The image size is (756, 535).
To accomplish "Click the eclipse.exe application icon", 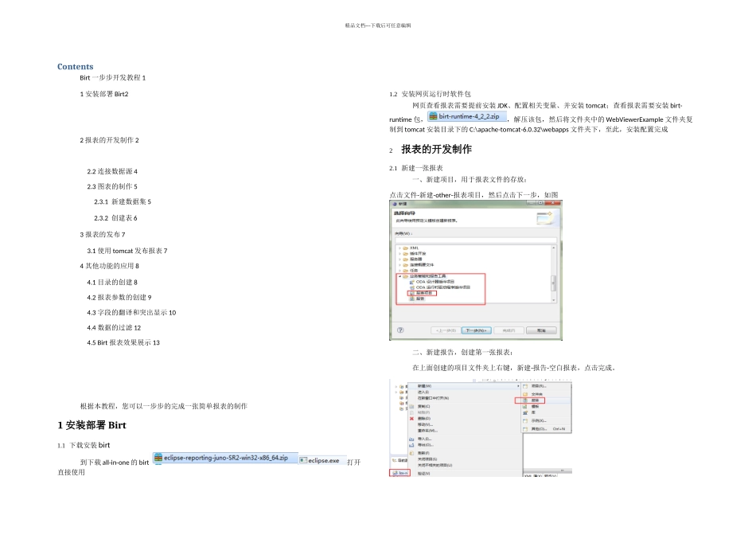I will 303,460.
